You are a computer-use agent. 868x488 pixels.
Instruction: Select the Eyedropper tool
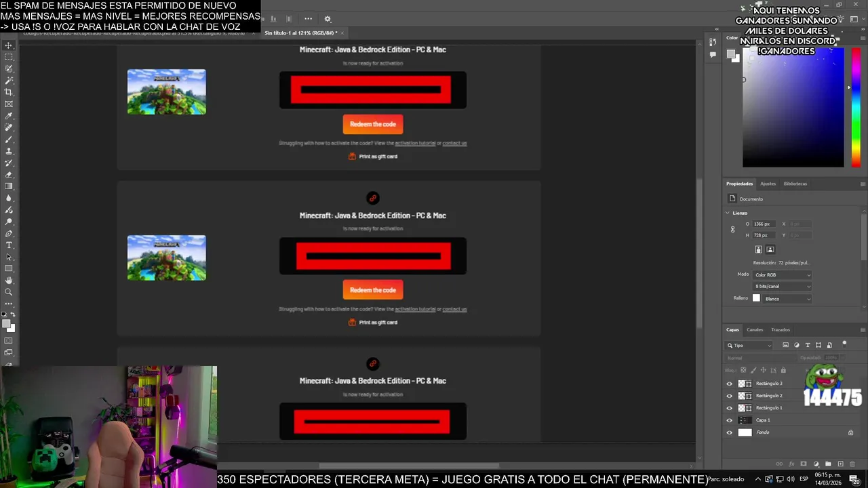pyautogui.click(x=9, y=116)
